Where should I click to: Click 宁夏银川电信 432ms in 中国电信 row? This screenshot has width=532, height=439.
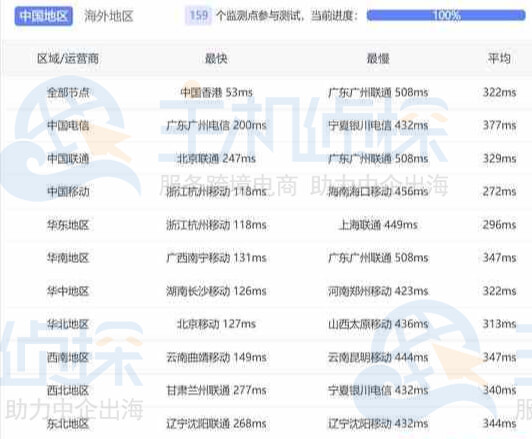[378, 126]
